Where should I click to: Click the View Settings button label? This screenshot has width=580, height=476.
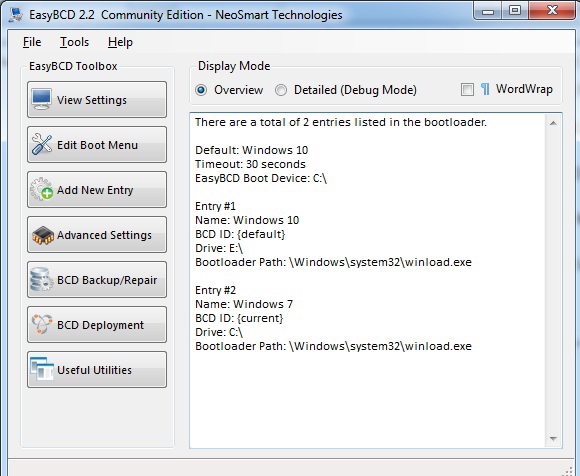point(92,100)
